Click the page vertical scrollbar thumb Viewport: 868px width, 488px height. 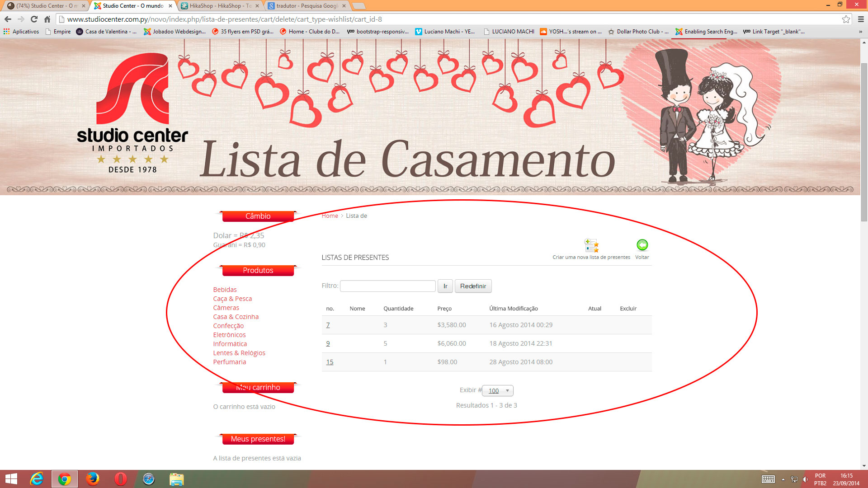(864, 141)
